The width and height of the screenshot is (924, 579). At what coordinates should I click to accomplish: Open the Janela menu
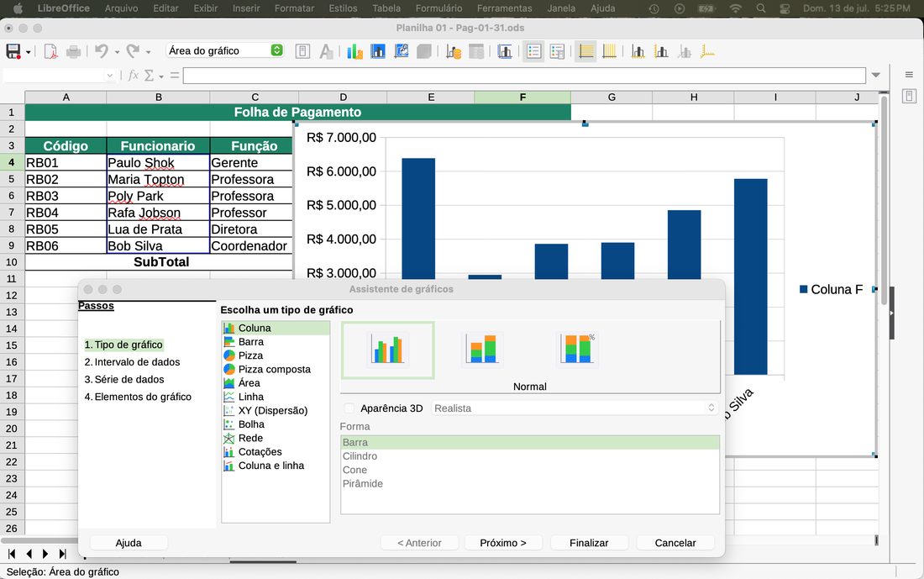[561, 8]
